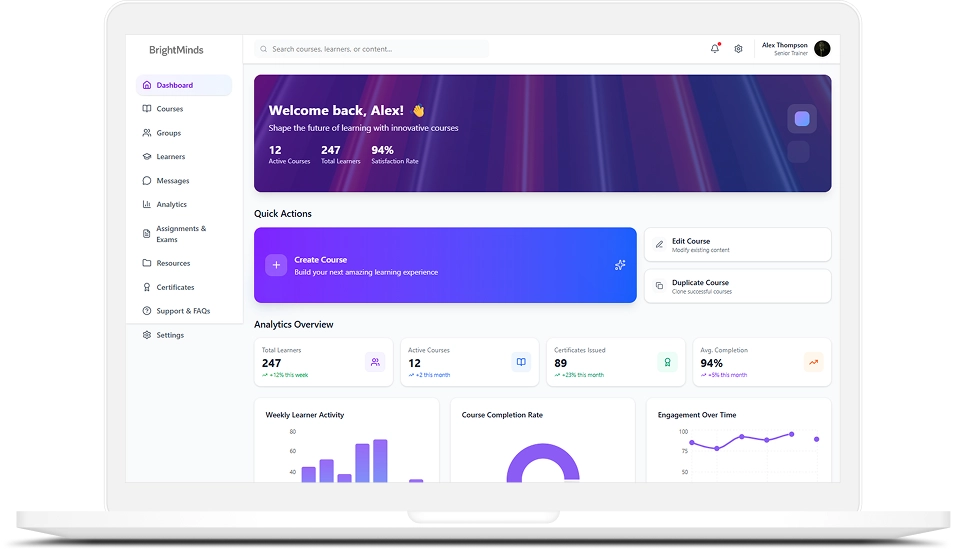This screenshot has height=549, width=953.
Task: Open settings gear icon in top bar
Action: click(x=738, y=49)
